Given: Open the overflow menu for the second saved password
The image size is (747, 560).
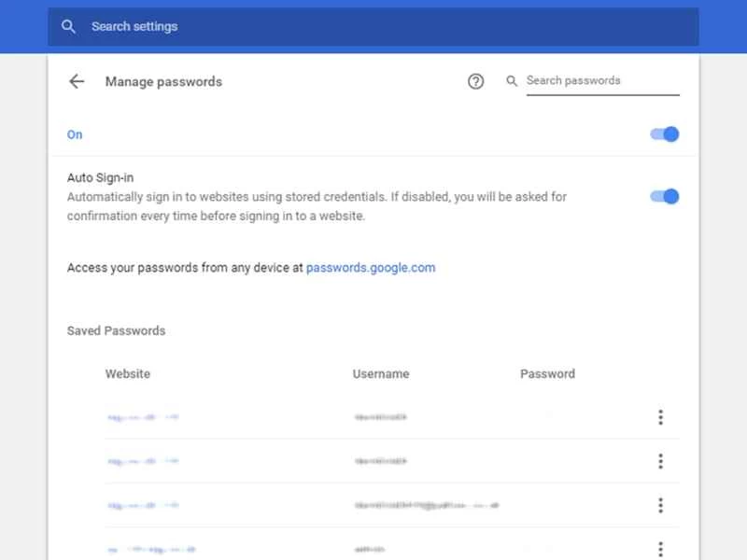Looking at the screenshot, I should click(660, 460).
